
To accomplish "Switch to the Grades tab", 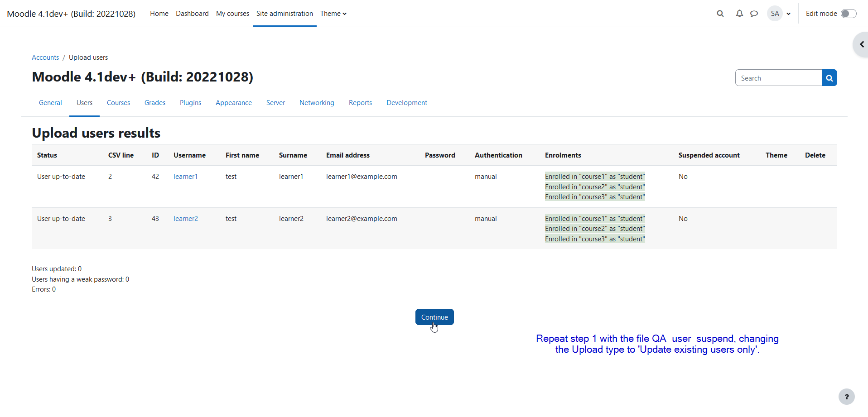I will [155, 103].
